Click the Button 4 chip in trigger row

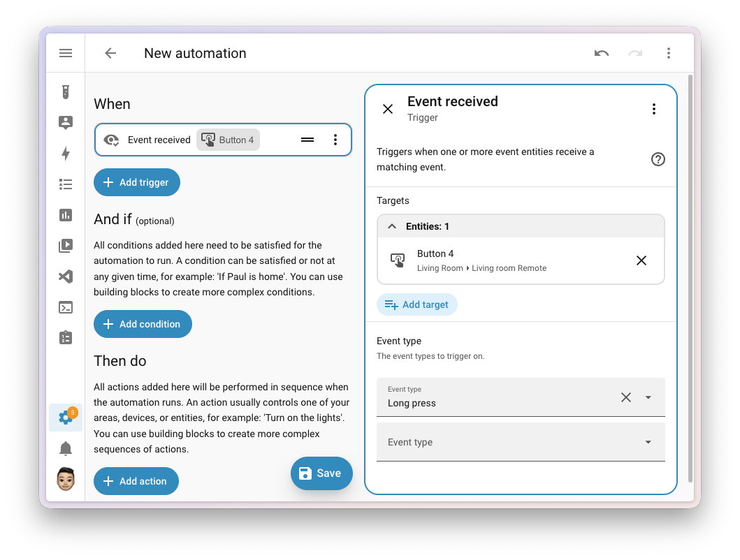[x=228, y=140]
